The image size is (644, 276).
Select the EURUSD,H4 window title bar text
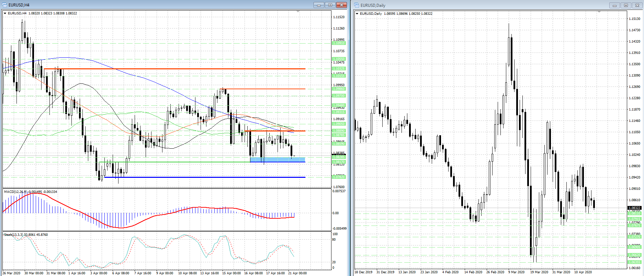pos(19,5)
